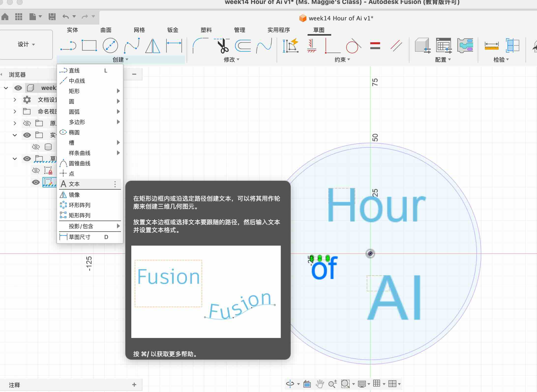Open the 投影/包含 submenu
The height and width of the screenshot is (392, 537).
click(90, 226)
